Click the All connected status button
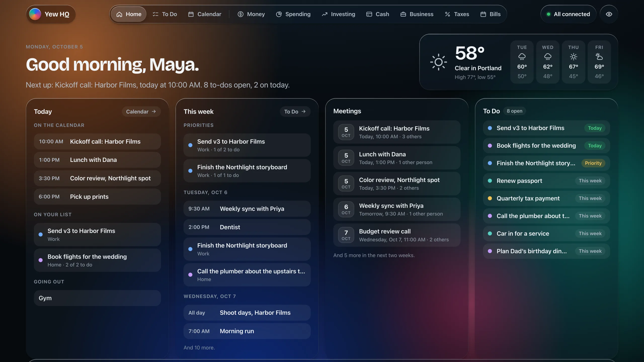This screenshot has height=362, width=644. point(568,14)
